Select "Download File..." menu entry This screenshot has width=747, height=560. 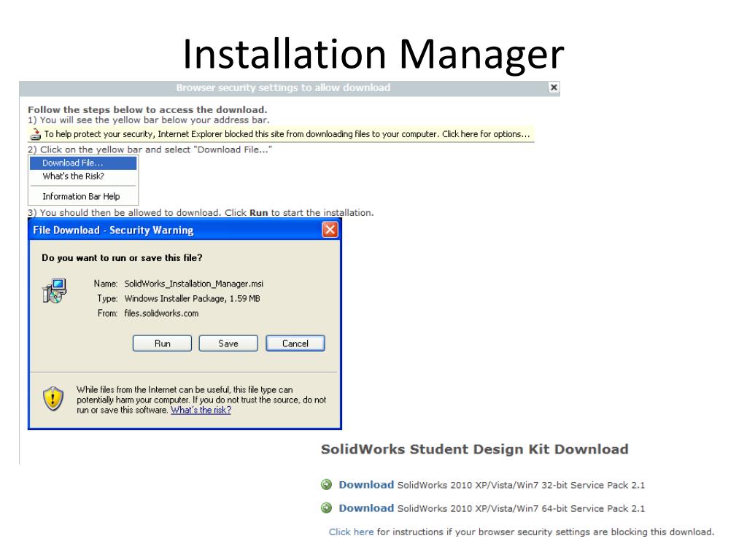coord(83,163)
